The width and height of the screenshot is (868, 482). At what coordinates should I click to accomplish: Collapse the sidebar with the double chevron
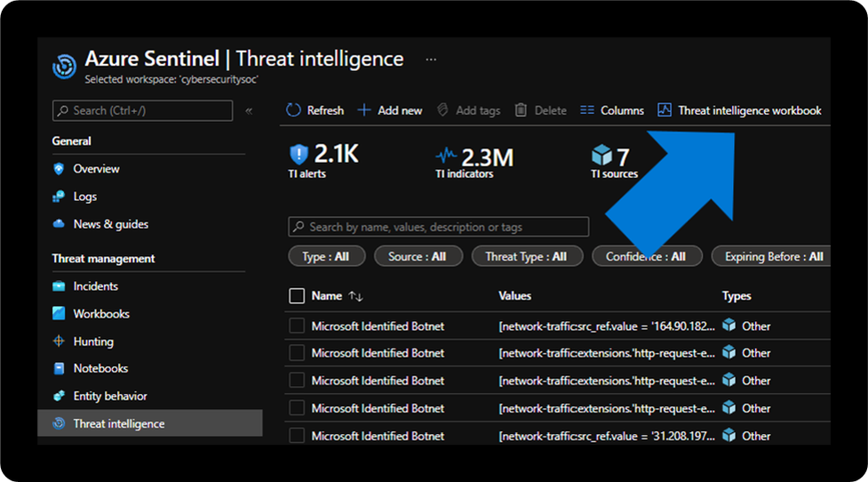[x=249, y=111]
